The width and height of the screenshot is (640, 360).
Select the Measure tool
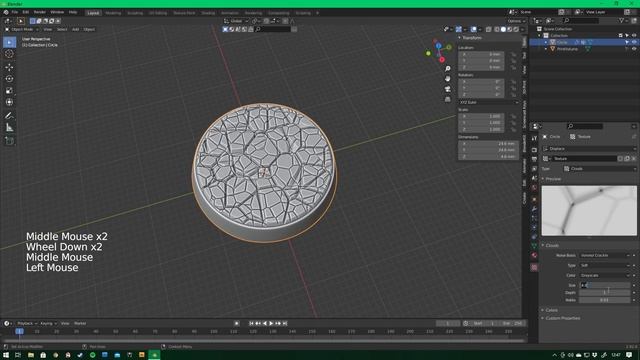tap(9, 128)
